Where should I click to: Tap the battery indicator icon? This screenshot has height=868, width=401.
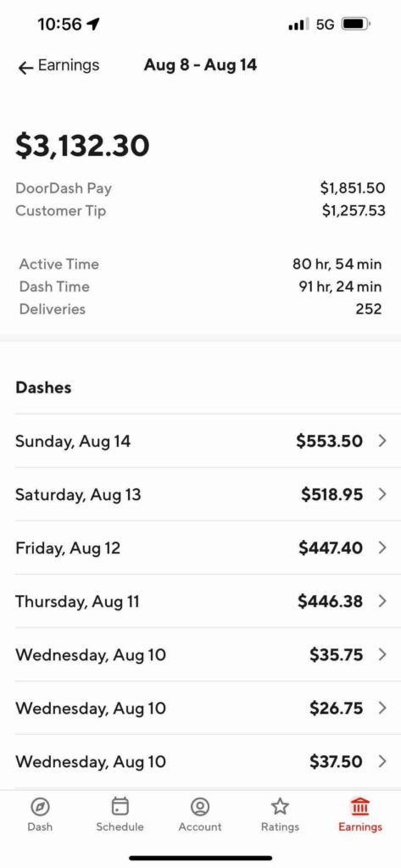tap(355, 25)
